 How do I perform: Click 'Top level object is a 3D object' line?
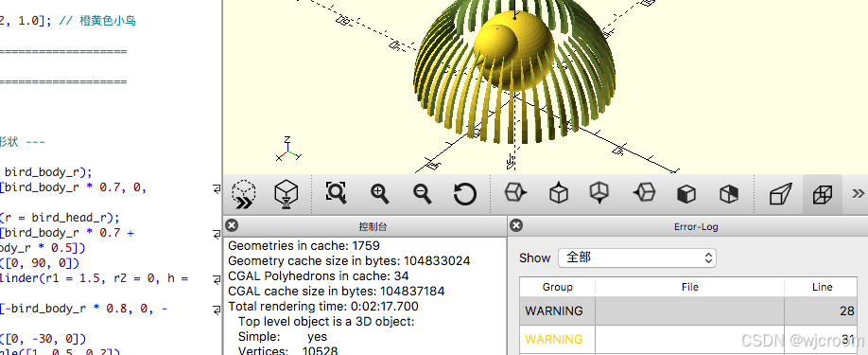click(x=326, y=321)
